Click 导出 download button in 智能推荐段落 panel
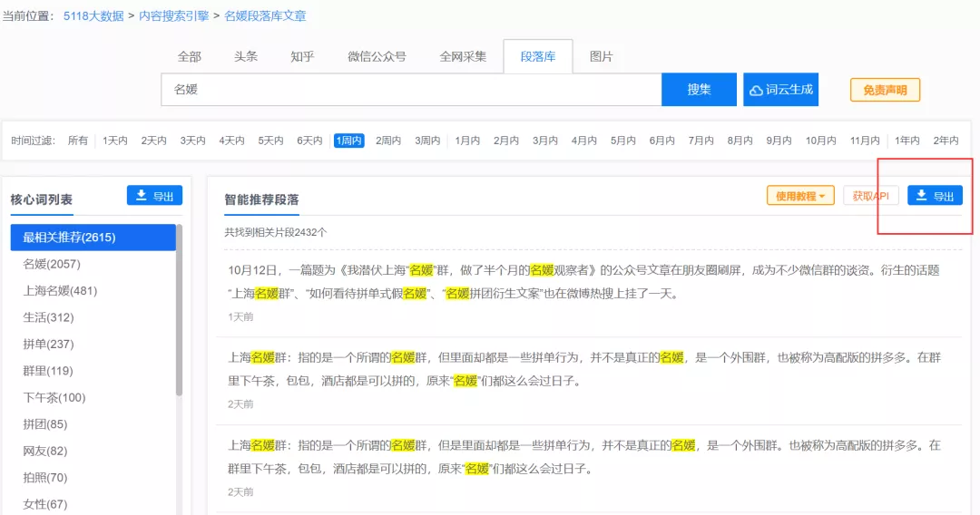This screenshot has width=980, height=515. tap(935, 196)
